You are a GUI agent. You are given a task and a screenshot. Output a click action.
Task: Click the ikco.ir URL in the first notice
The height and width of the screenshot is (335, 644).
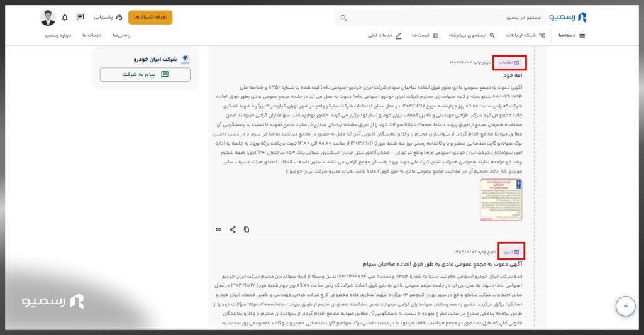coord(425,124)
